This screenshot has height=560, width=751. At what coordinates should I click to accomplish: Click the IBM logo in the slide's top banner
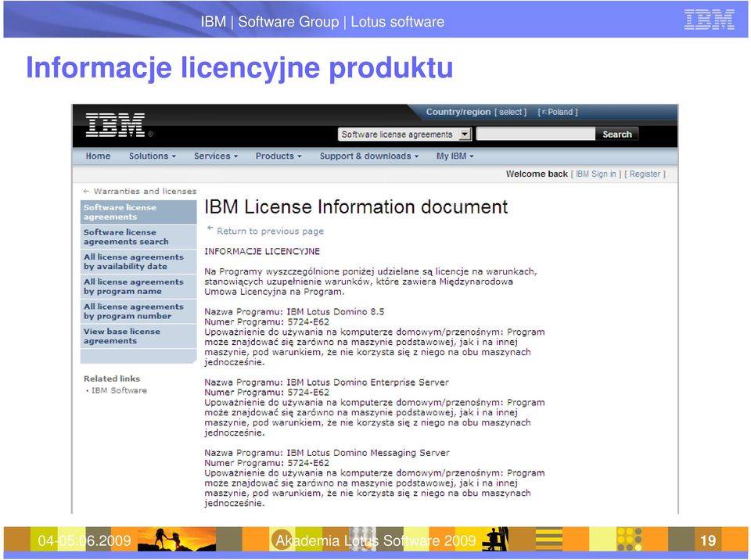709,20
